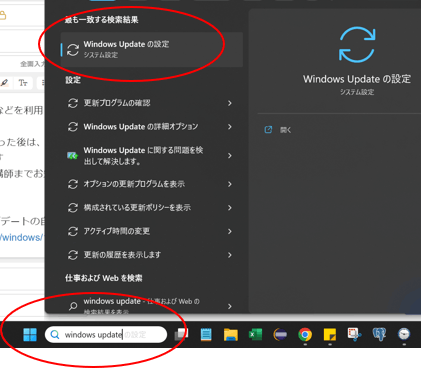Open the PostgreSQL elephant icon on the taskbar
This screenshot has height=375, width=421.
pos(379,334)
